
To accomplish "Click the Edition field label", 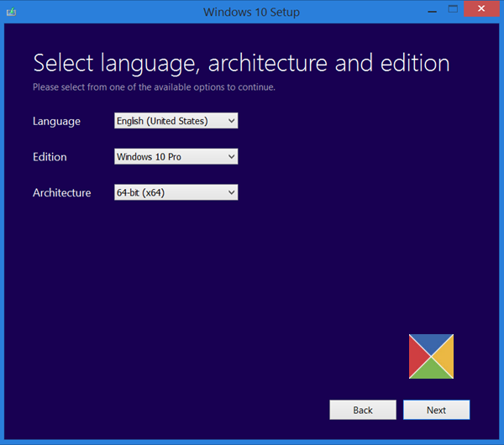I will (50, 157).
